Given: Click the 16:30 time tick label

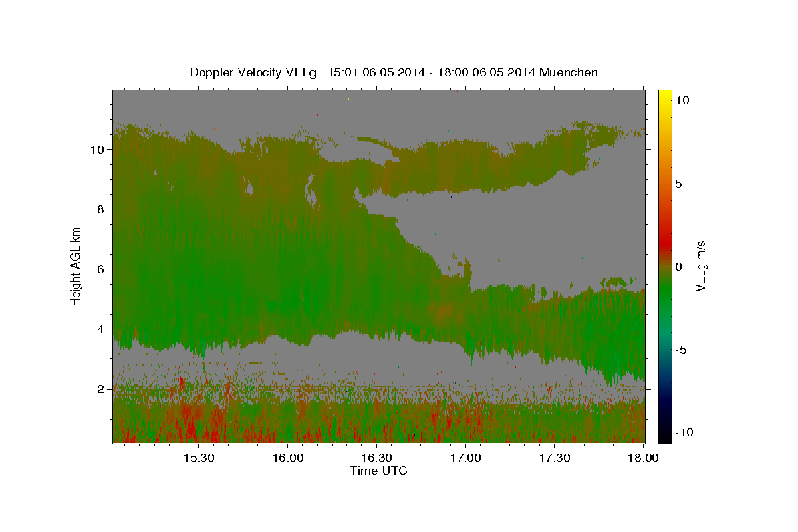Looking at the screenshot, I should [376, 458].
